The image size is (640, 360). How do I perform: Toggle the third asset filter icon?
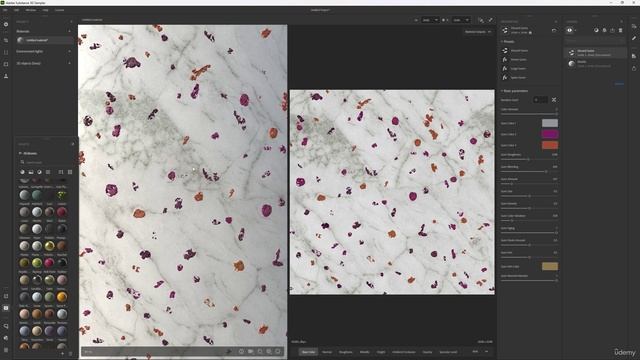pyautogui.click(x=39, y=172)
